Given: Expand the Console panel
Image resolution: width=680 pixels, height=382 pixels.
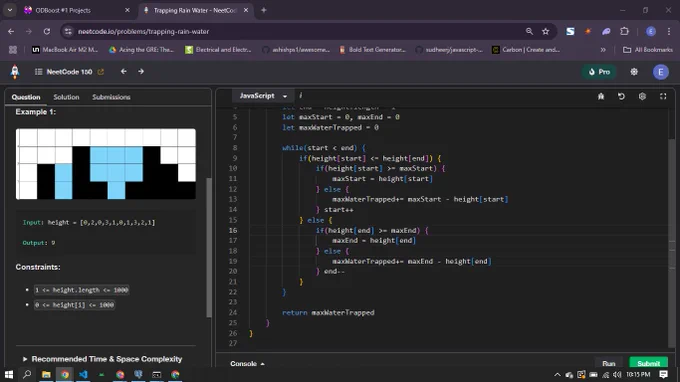Looking at the screenshot, I should [247, 363].
